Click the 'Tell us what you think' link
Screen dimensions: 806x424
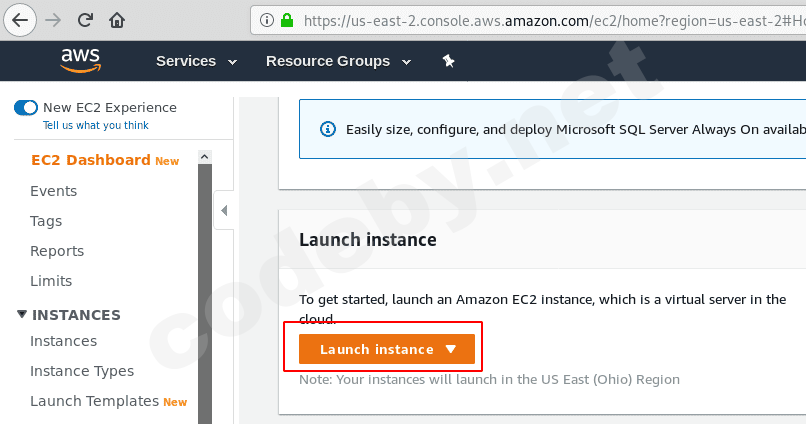pyautogui.click(x=95, y=125)
